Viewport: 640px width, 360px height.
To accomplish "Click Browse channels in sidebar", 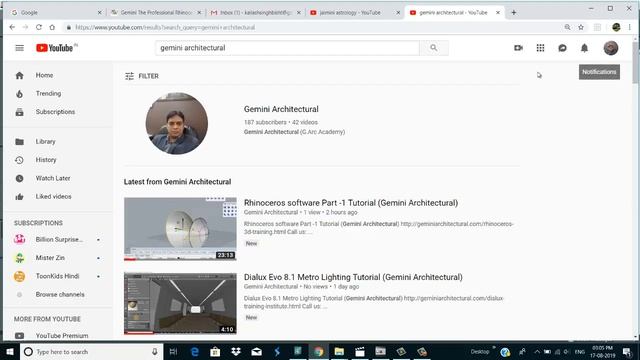I will [x=60, y=295].
